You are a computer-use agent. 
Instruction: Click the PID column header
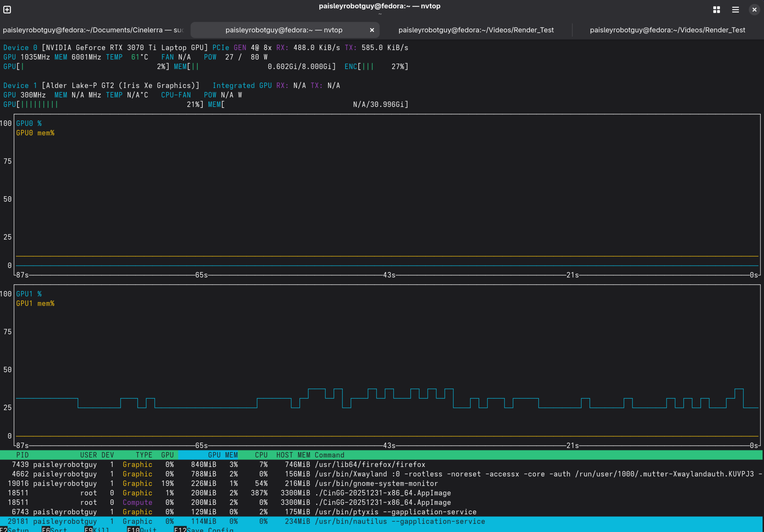(x=22, y=455)
